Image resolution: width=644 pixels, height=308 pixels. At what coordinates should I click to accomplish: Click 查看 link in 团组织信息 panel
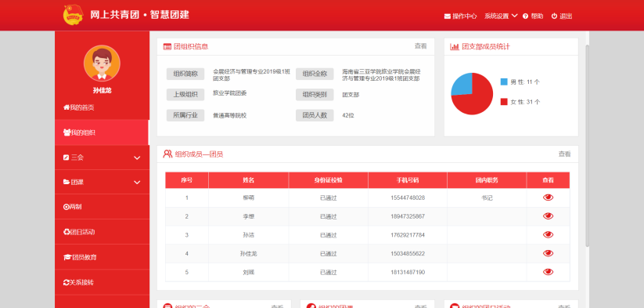(420, 46)
